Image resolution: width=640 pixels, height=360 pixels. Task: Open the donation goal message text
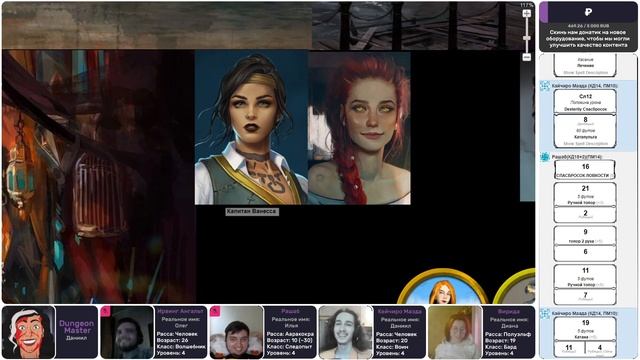[x=588, y=39]
